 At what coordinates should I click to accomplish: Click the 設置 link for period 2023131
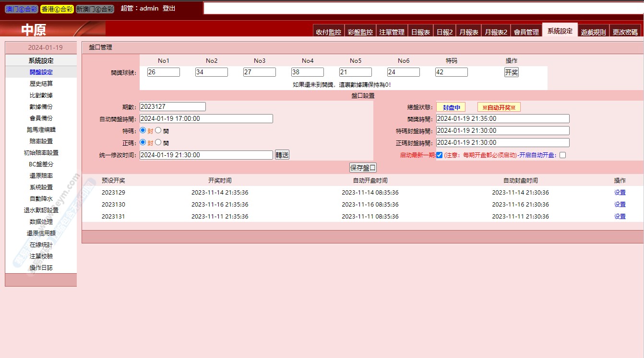pyautogui.click(x=620, y=217)
